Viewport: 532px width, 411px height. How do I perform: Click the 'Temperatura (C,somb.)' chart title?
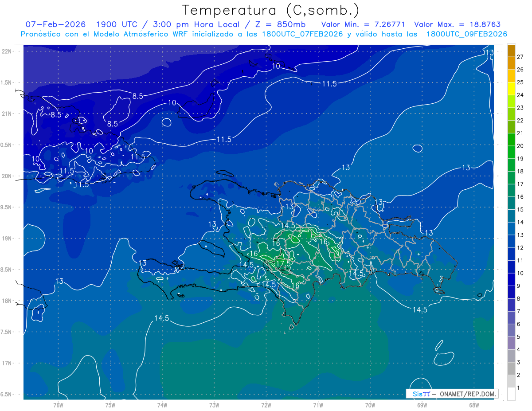[271, 11]
